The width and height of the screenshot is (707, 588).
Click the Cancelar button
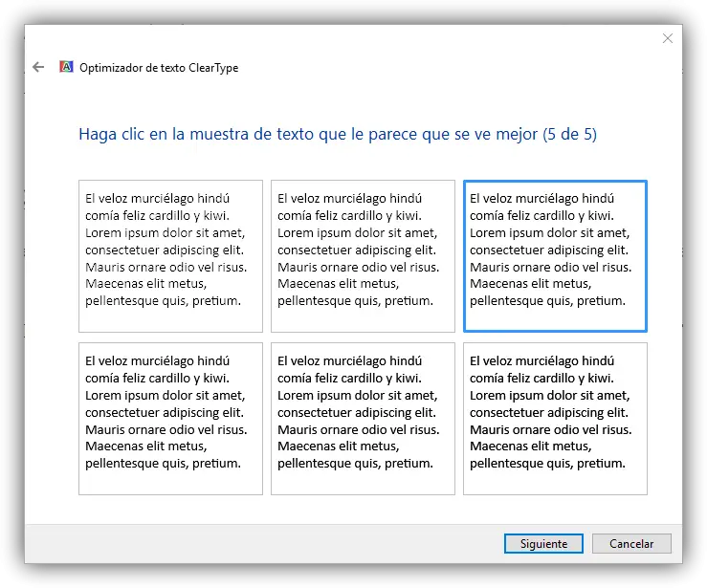pos(631,543)
